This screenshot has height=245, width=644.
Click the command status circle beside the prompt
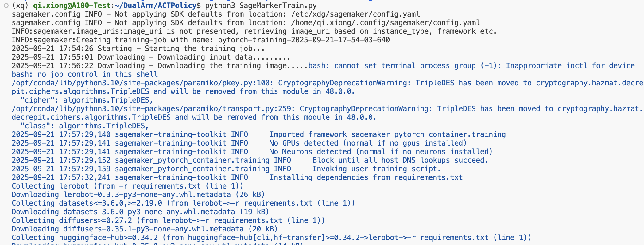pyautogui.click(x=6, y=6)
